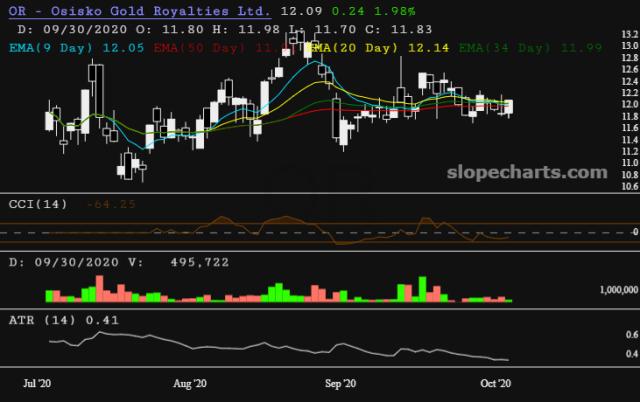The width and height of the screenshot is (640, 402).
Task: Click the EMA(34 Day) green label
Action: pyautogui.click(x=530, y=48)
